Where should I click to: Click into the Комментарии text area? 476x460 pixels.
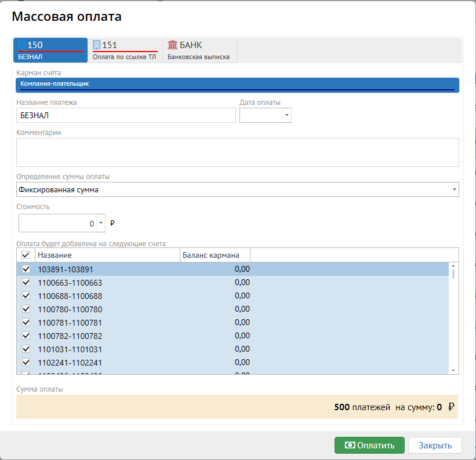238,152
